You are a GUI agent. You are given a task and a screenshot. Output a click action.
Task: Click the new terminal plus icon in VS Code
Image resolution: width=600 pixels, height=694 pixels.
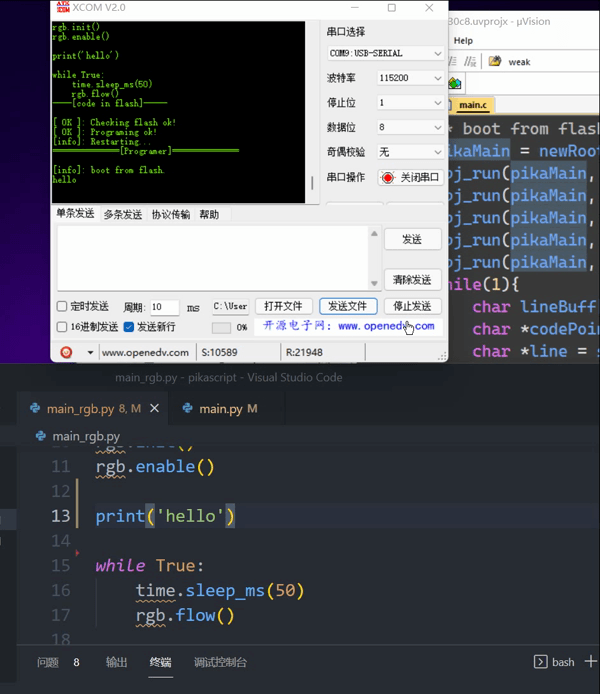point(590,661)
